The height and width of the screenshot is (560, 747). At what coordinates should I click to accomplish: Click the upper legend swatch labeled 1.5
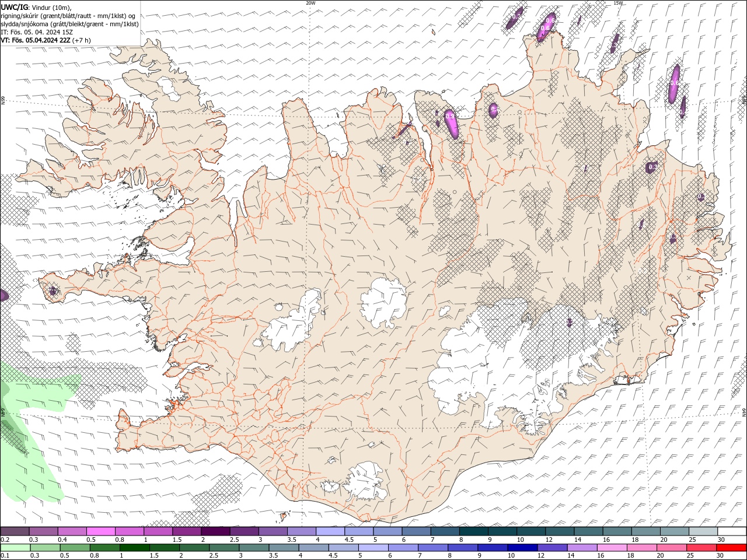pyautogui.click(x=187, y=531)
